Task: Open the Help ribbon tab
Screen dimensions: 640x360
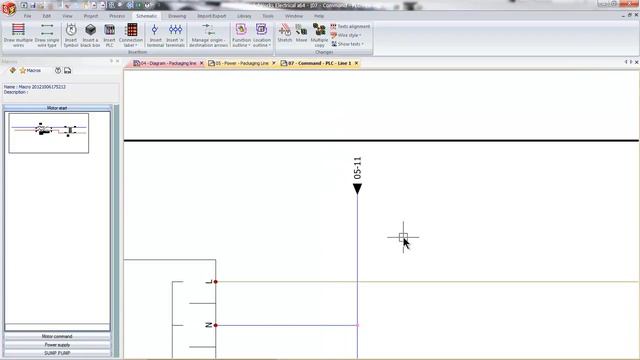Action: pyautogui.click(x=319, y=16)
